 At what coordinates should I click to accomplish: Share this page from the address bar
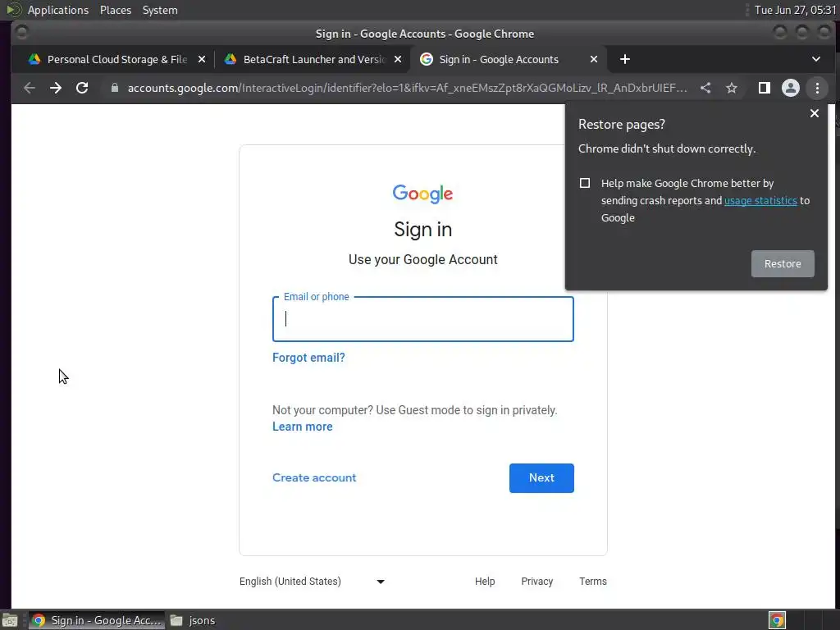click(705, 88)
